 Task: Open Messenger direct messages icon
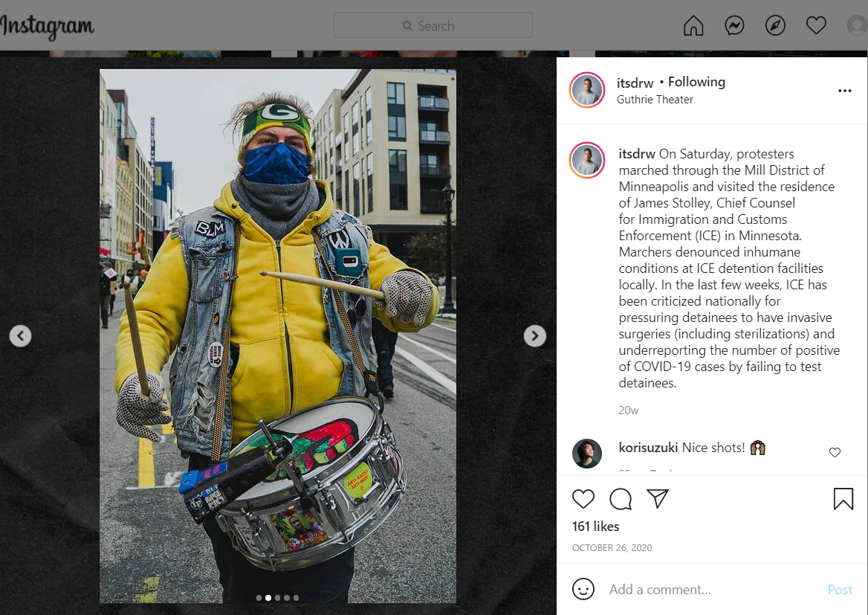click(x=734, y=25)
